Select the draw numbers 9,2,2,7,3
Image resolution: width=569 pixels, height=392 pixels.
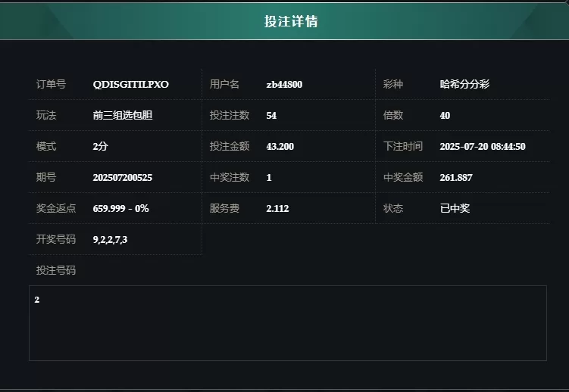110,239
